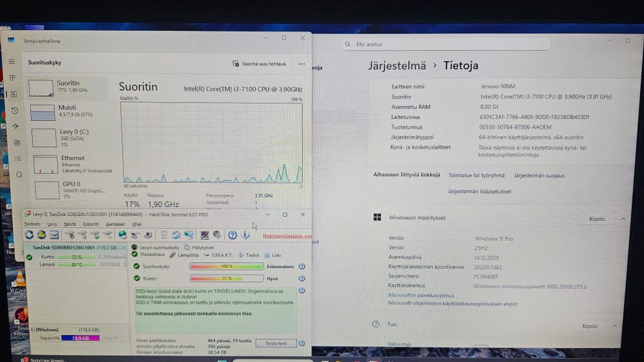
Task: Click Kopioi in Tuki section
Action: (x=590, y=326)
